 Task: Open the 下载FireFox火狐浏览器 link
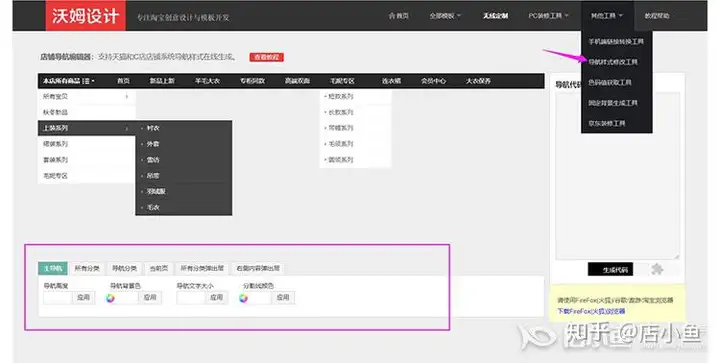coord(591,311)
